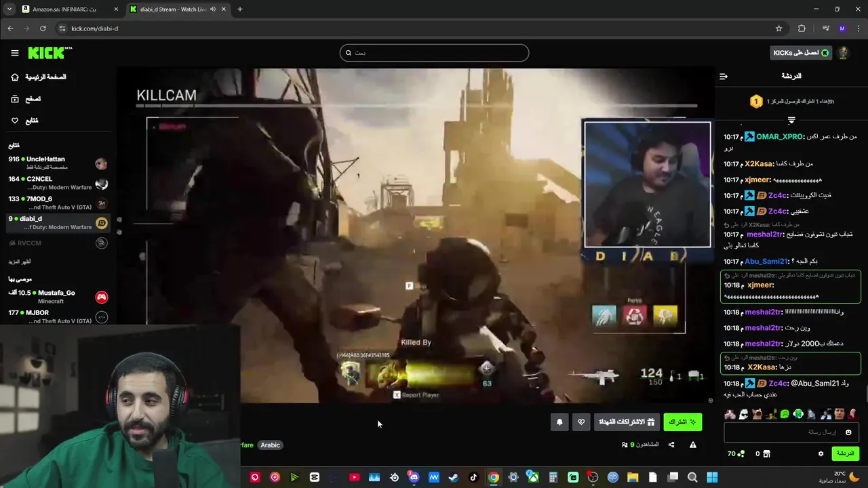This screenshot has height=488, width=868.
Task: Open the Browse (تصفح) sidebar item
Action: tap(26, 99)
